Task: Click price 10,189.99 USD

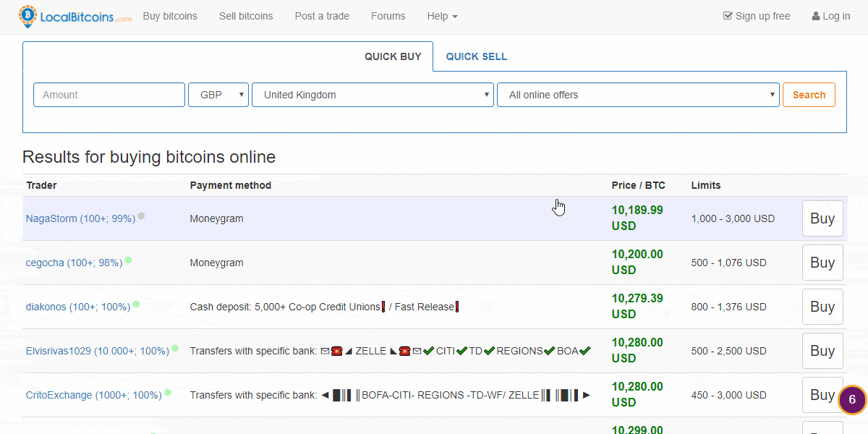Action: [x=637, y=218]
